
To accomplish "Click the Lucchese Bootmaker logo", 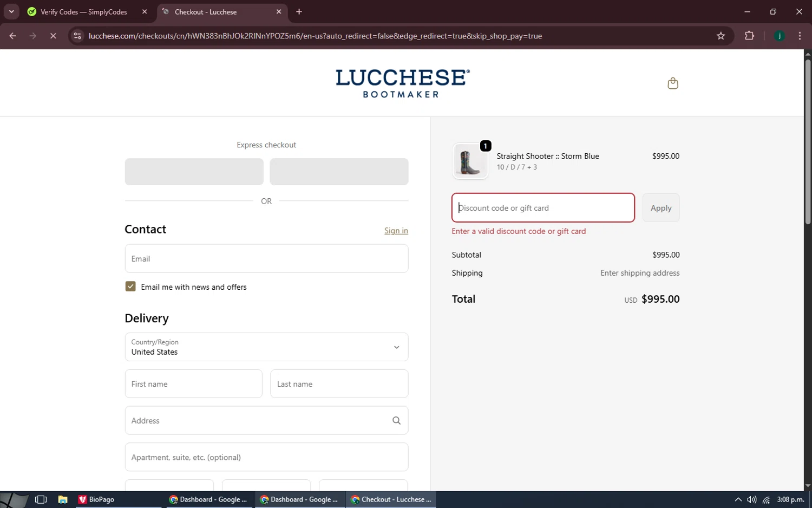I will point(402,83).
